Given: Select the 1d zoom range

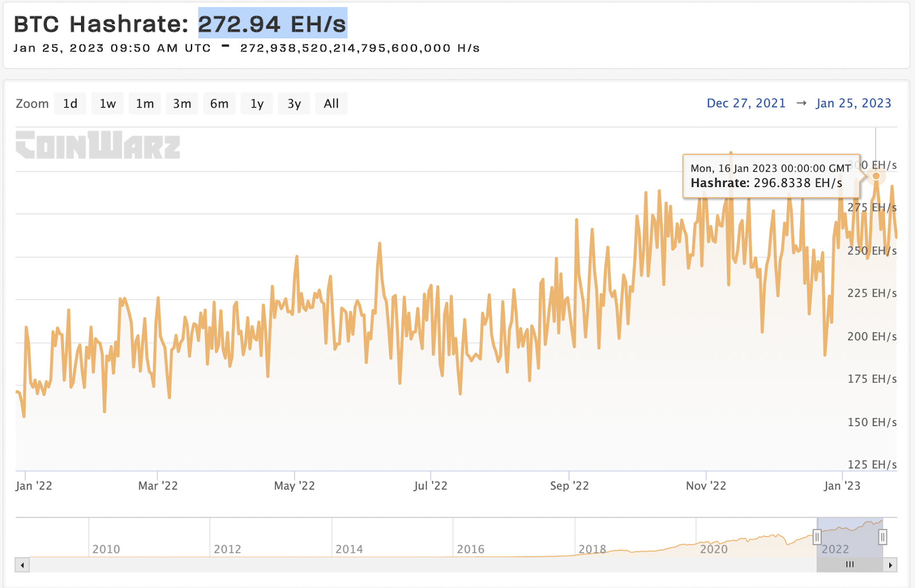Looking at the screenshot, I should click(x=70, y=104).
